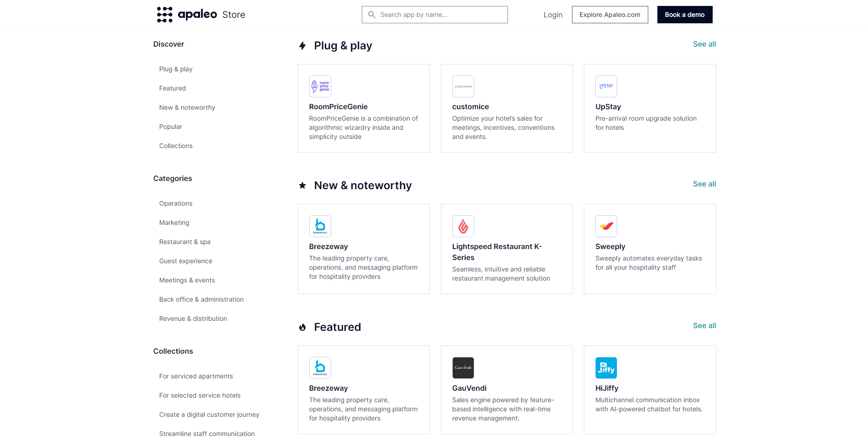Open Popular in the Discover sidebar

click(170, 127)
